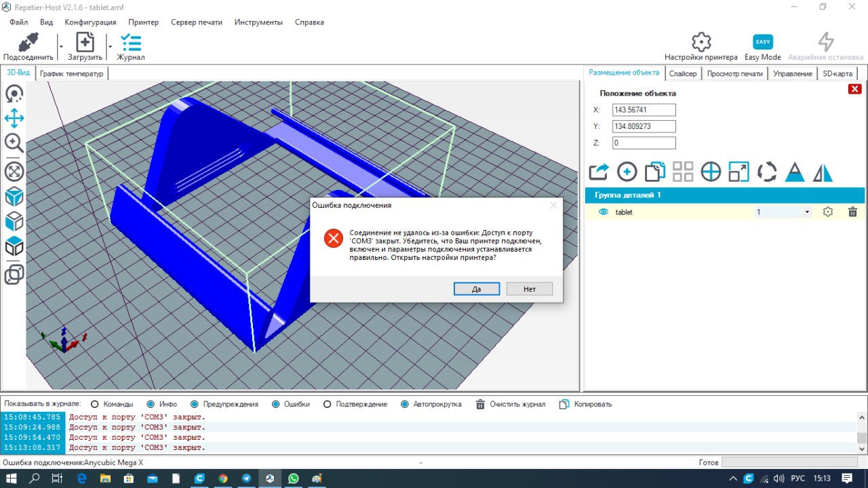
Task: Click the Z position input field
Action: [644, 143]
